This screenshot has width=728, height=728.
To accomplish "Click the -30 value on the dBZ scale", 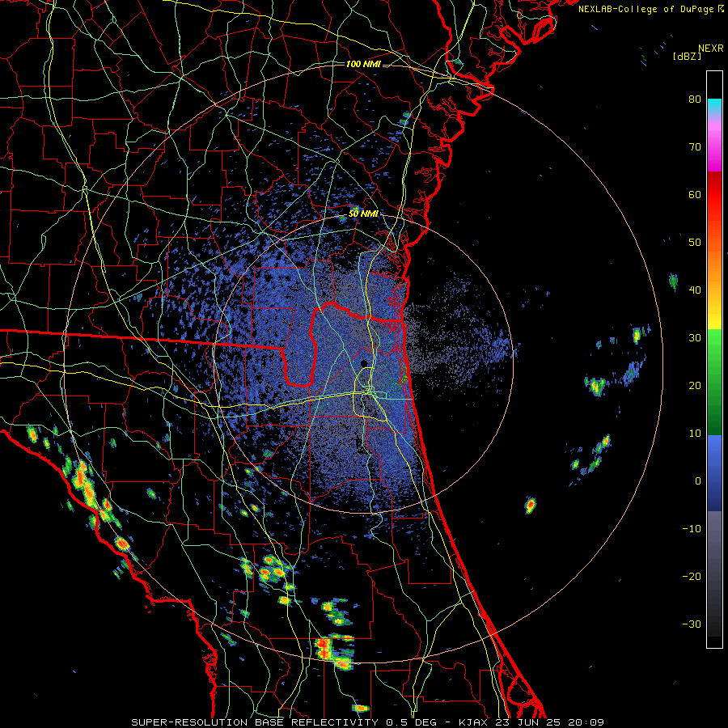I will [692, 624].
